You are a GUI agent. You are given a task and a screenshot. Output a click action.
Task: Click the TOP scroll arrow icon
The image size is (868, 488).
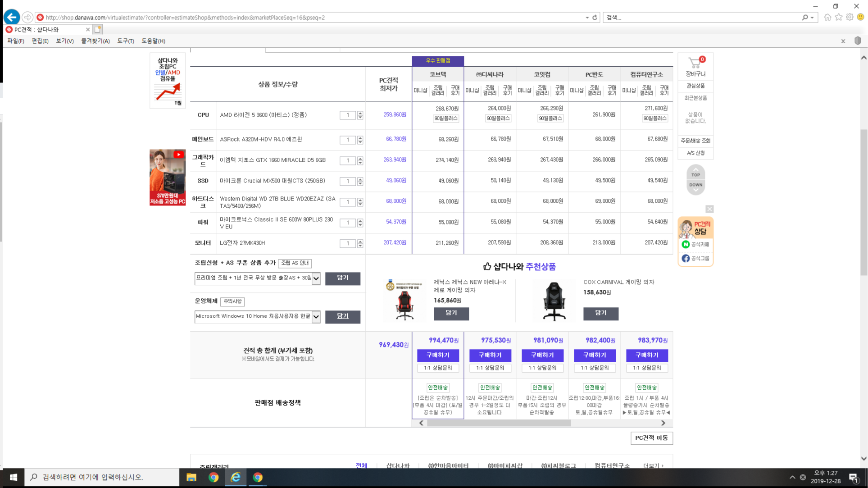click(x=695, y=173)
